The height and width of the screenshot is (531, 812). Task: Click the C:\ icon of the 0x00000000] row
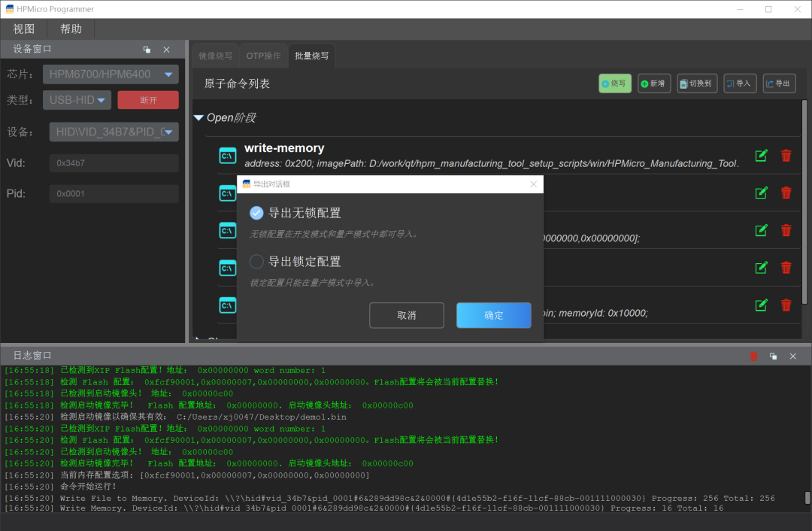coord(228,231)
